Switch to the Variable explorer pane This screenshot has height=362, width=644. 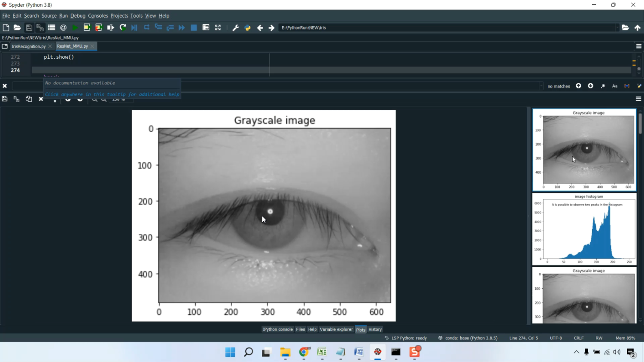click(336, 329)
